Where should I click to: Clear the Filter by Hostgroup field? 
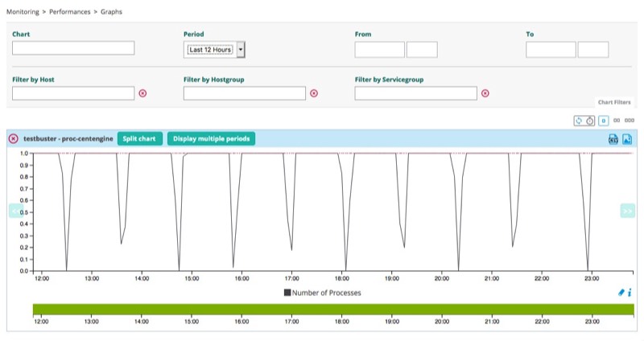pos(314,93)
